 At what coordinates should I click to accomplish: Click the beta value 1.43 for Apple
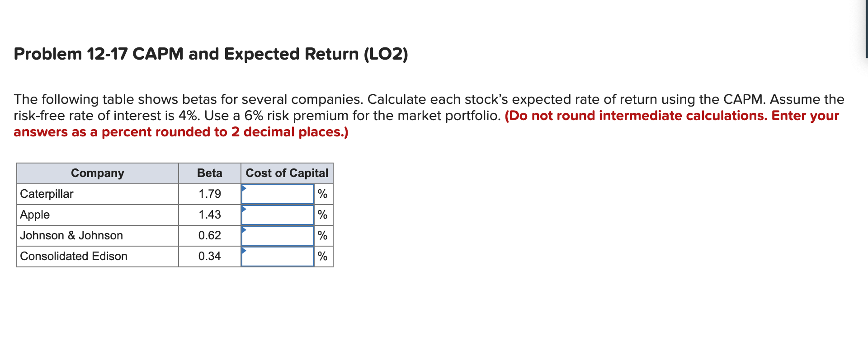point(209,215)
